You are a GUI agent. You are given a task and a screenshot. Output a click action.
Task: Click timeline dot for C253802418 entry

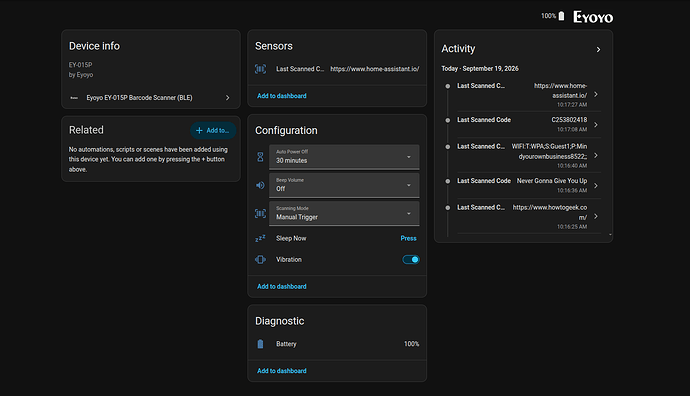coord(448,120)
